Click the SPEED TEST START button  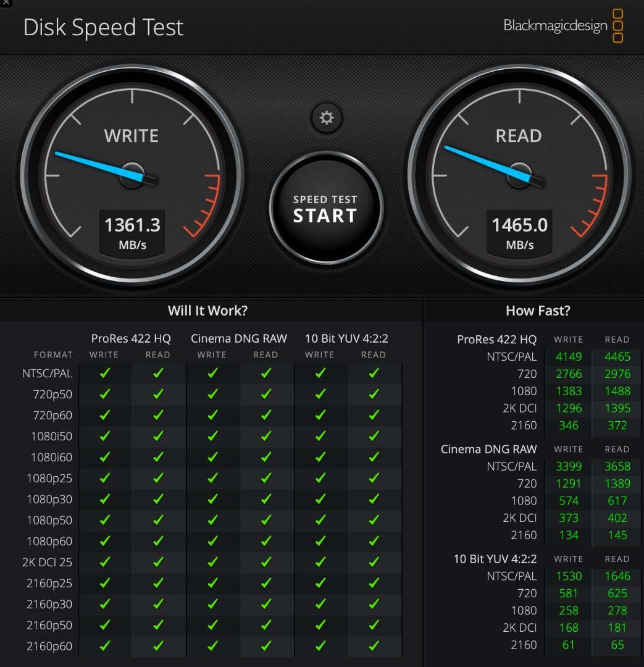point(326,209)
